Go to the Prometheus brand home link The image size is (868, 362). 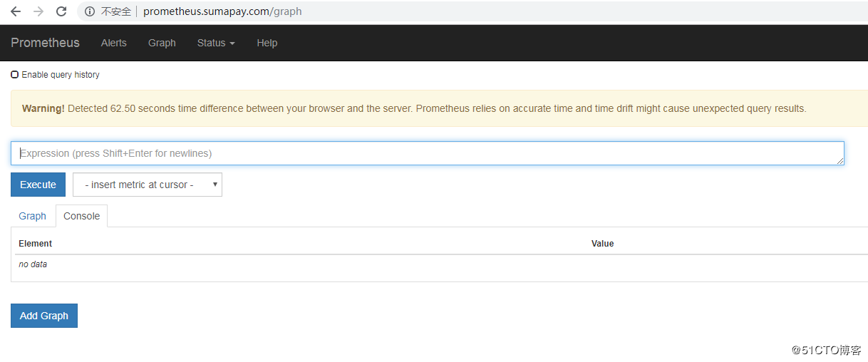pyautogui.click(x=45, y=43)
